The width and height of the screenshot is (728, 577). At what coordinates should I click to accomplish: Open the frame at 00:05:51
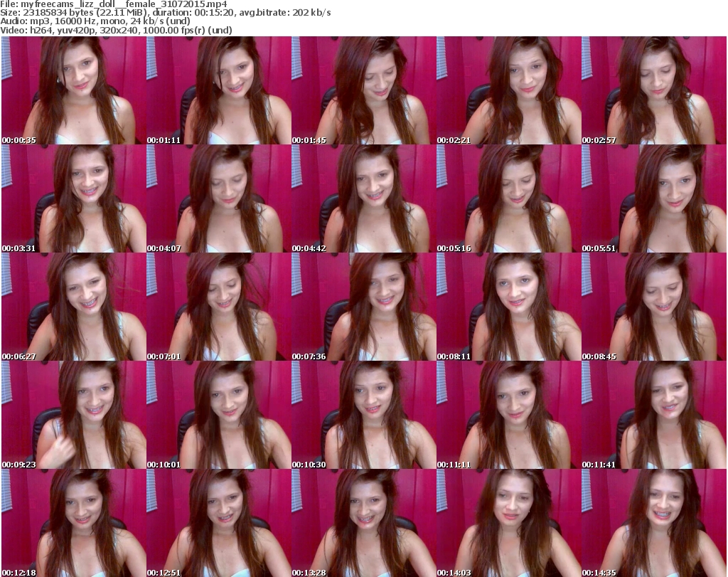(x=653, y=198)
